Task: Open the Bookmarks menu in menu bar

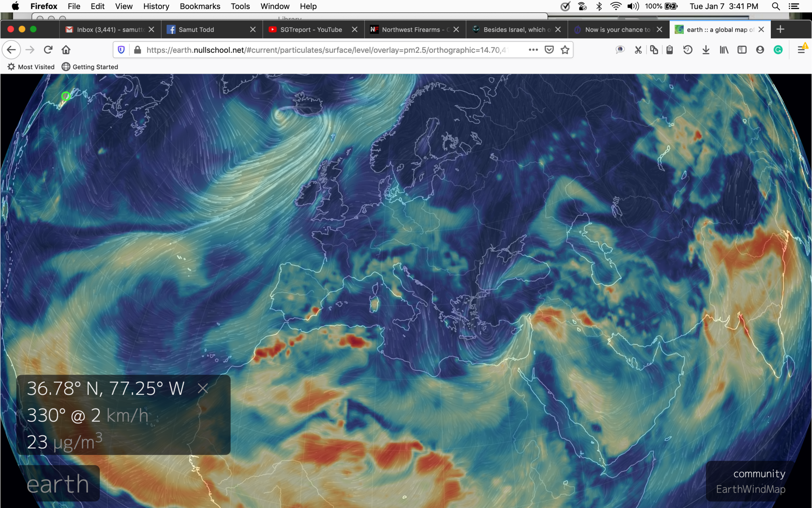Action: (200, 6)
